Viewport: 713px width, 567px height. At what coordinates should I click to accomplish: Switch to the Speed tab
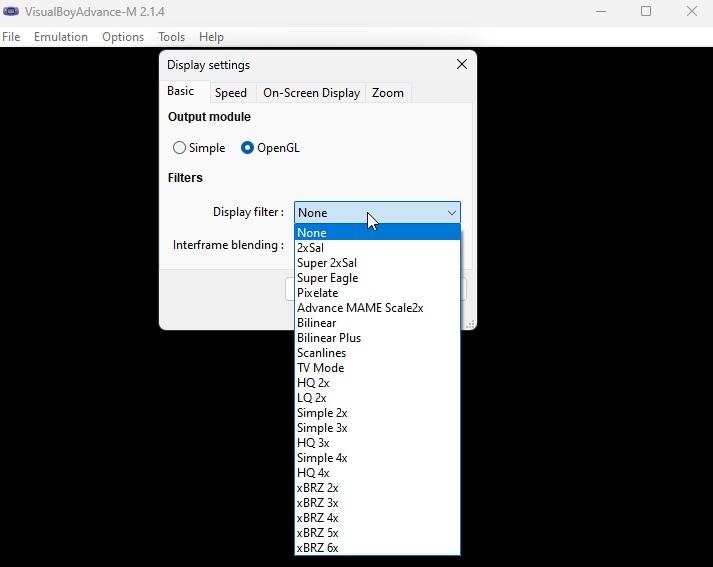(231, 93)
